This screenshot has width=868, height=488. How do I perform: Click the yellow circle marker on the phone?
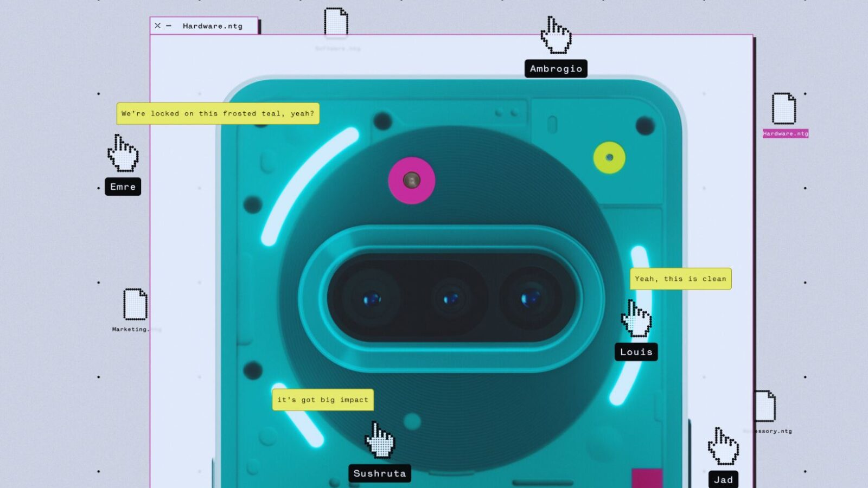click(x=609, y=158)
